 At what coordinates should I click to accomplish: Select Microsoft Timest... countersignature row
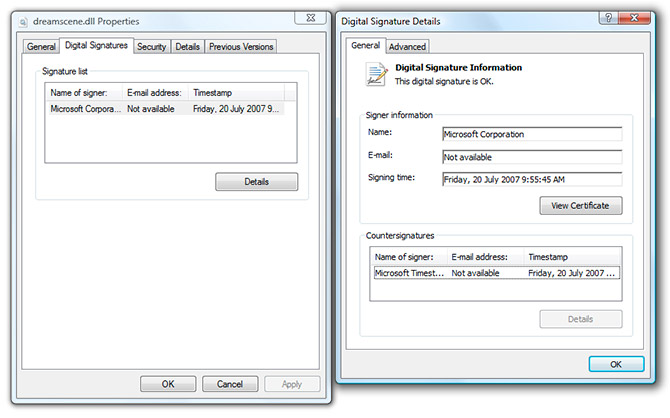click(497, 273)
